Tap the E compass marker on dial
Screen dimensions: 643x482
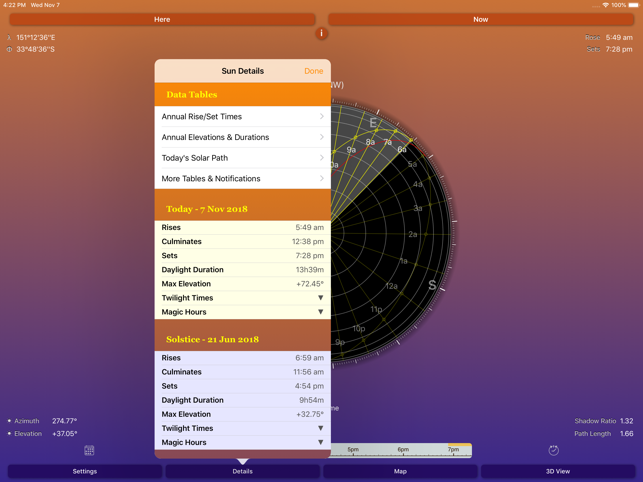click(373, 123)
